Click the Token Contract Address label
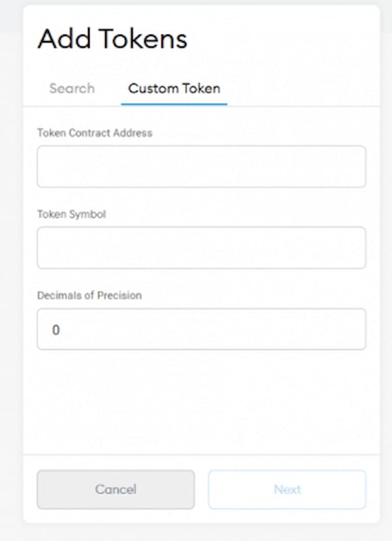Screen dimensions: 392x541 point(95,133)
